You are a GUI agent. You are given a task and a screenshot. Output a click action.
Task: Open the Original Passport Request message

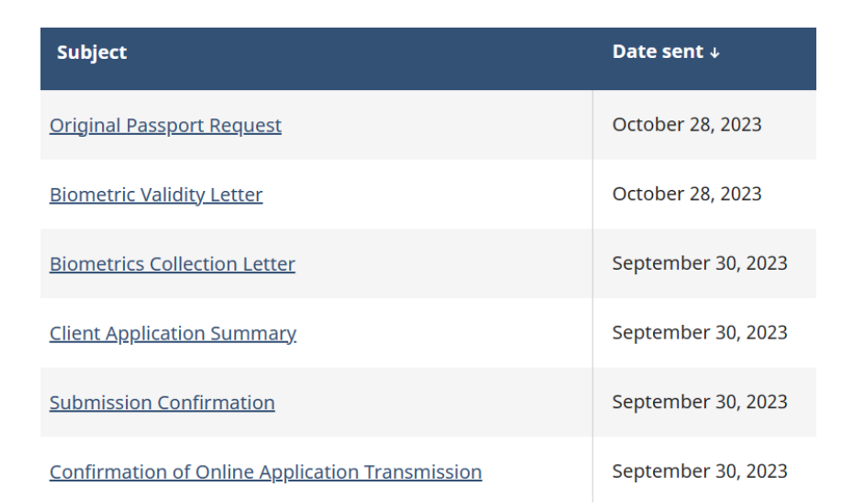pos(165,125)
